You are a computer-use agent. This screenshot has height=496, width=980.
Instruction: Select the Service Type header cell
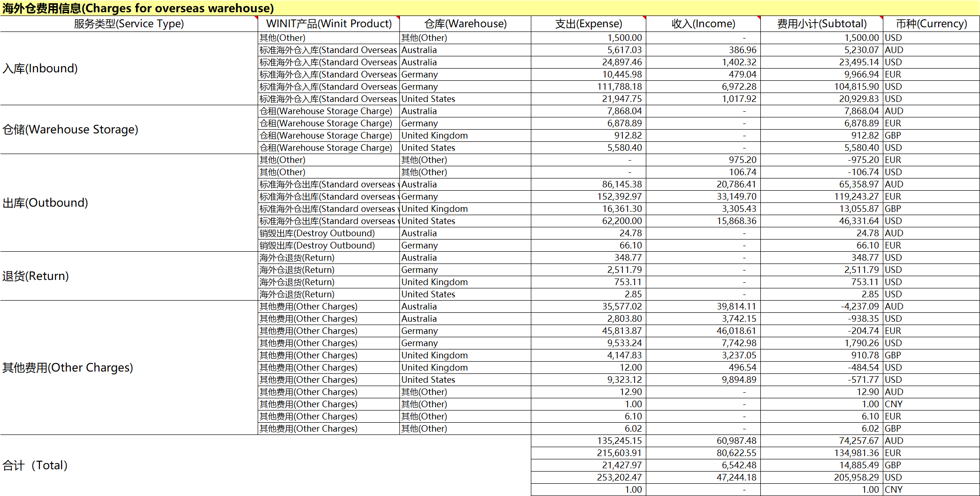point(129,23)
